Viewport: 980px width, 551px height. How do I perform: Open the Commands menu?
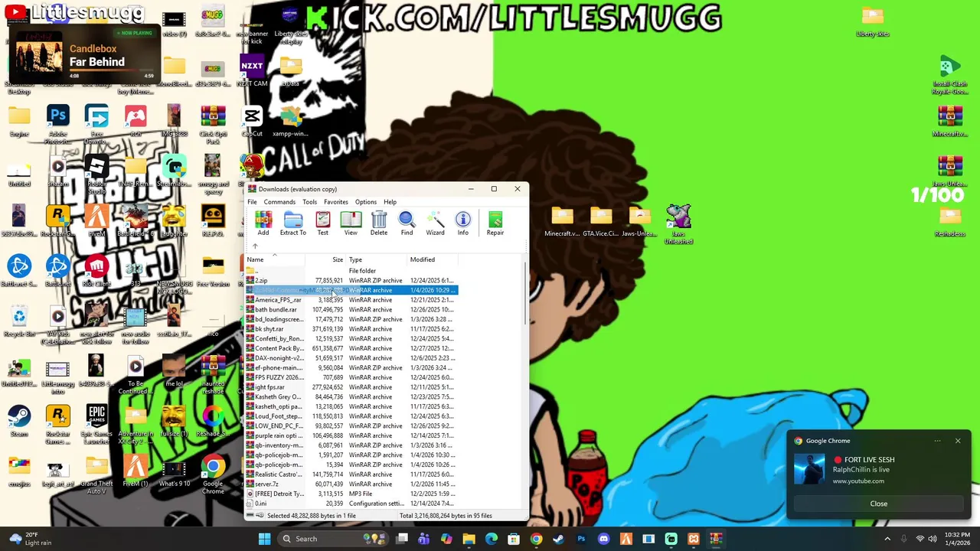[x=279, y=202]
